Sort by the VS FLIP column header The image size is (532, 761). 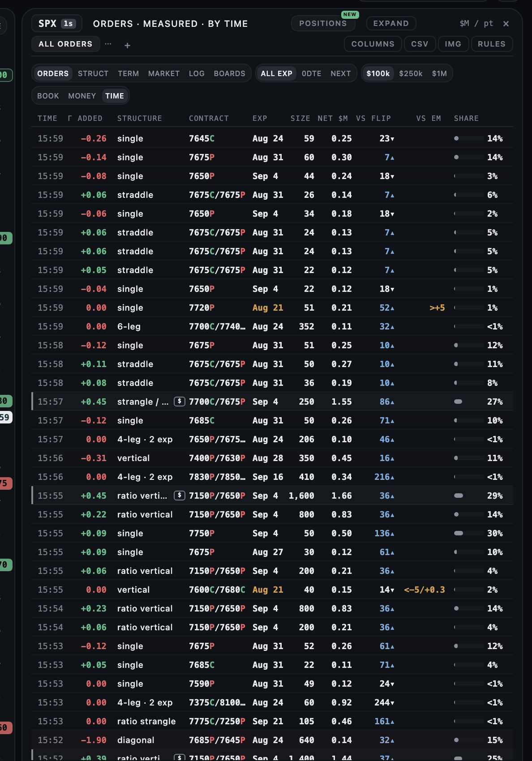[373, 118]
